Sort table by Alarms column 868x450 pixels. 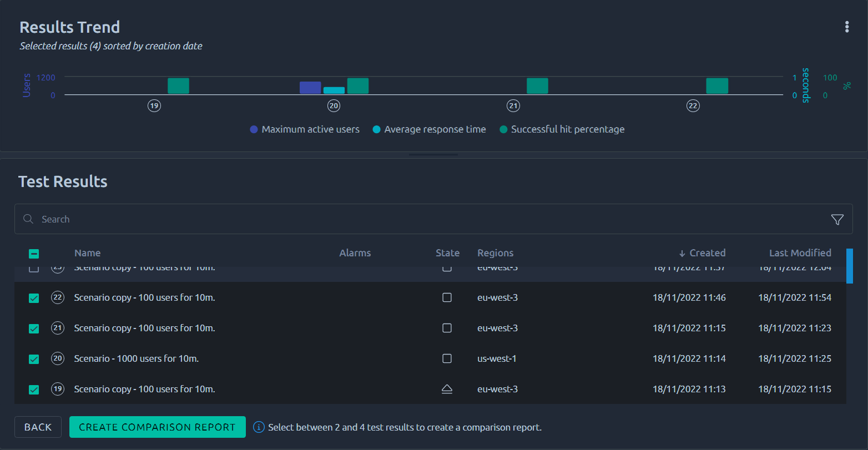(355, 253)
